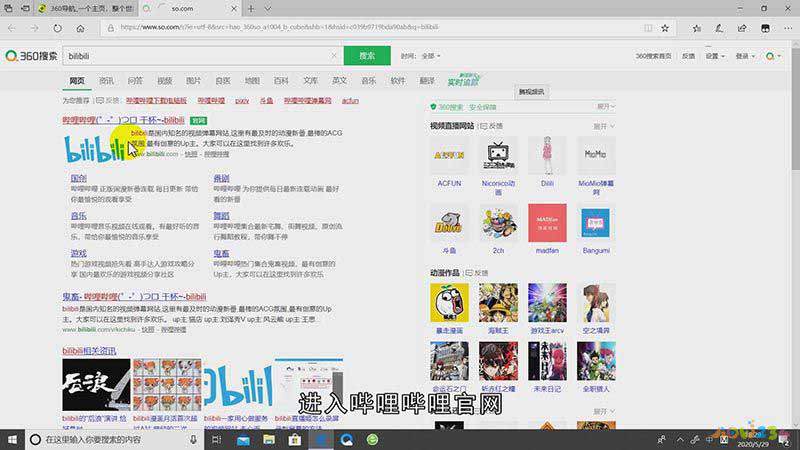Click the 360搜索 logo
800x450 pixels.
tap(31, 56)
